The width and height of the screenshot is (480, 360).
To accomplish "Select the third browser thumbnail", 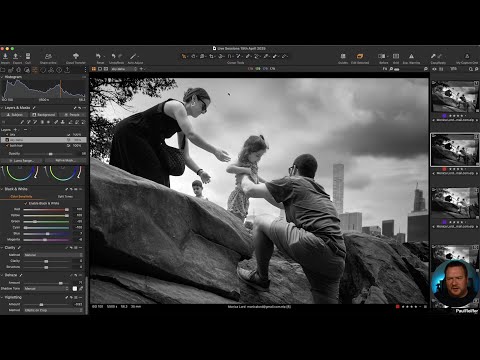I will coord(455,203).
